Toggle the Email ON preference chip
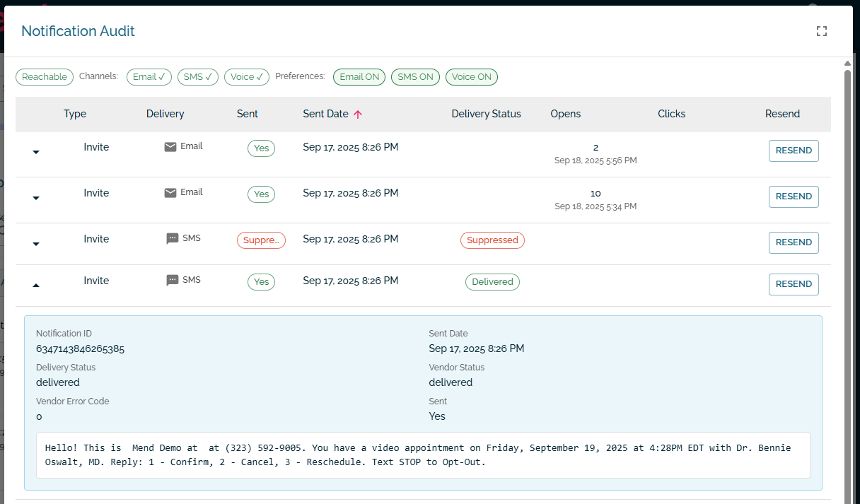 [359, 77]
